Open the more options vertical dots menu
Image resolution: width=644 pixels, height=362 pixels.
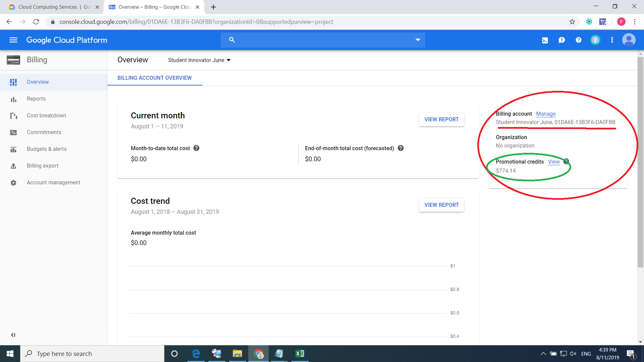point(612,40)
